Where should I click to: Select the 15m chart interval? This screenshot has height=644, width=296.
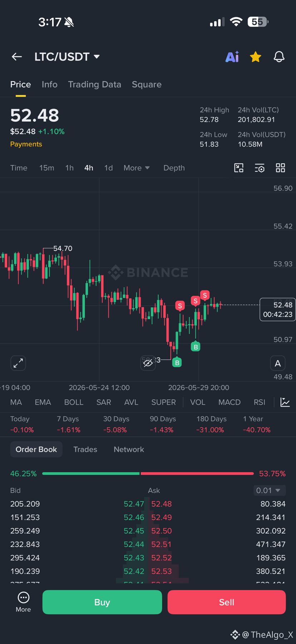coord(46,168)
